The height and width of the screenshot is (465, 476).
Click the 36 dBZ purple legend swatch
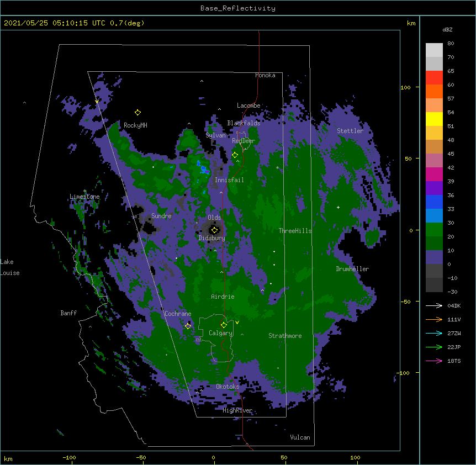point(434,188)
